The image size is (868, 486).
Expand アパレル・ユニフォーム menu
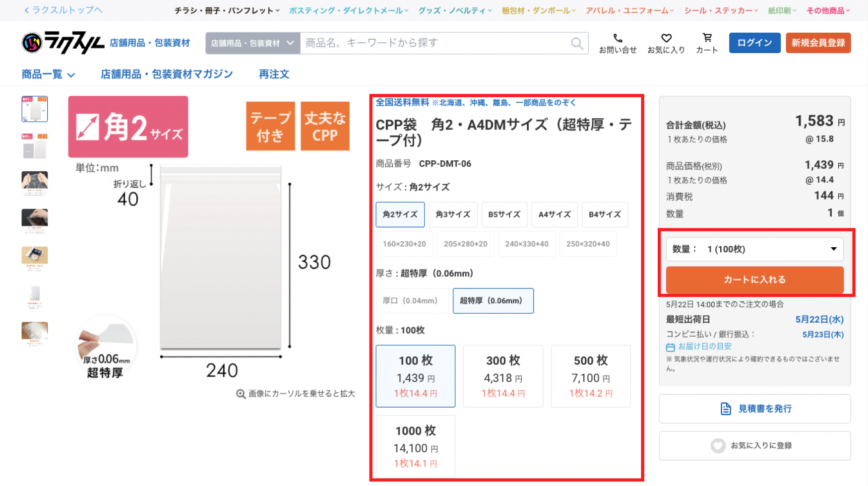[630, 10]
